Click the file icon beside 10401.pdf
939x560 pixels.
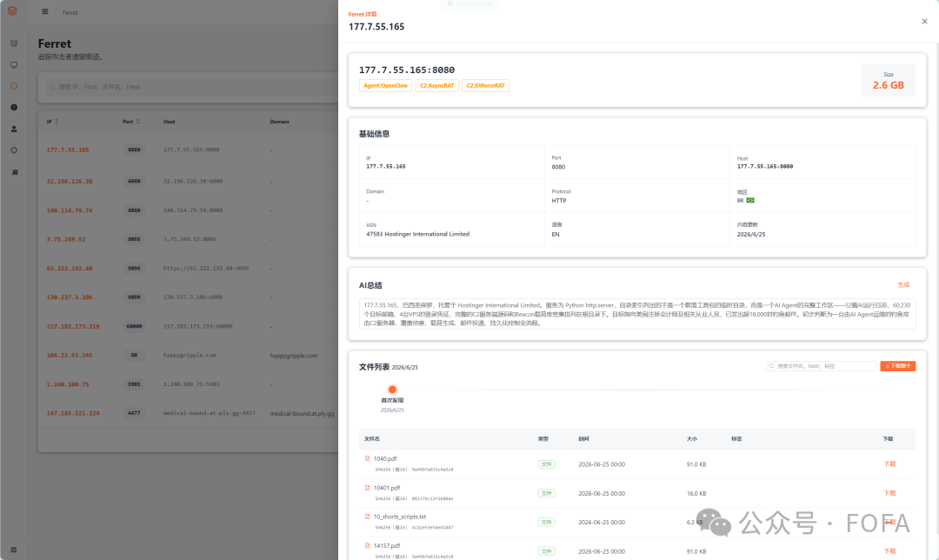tap(367, 488)
